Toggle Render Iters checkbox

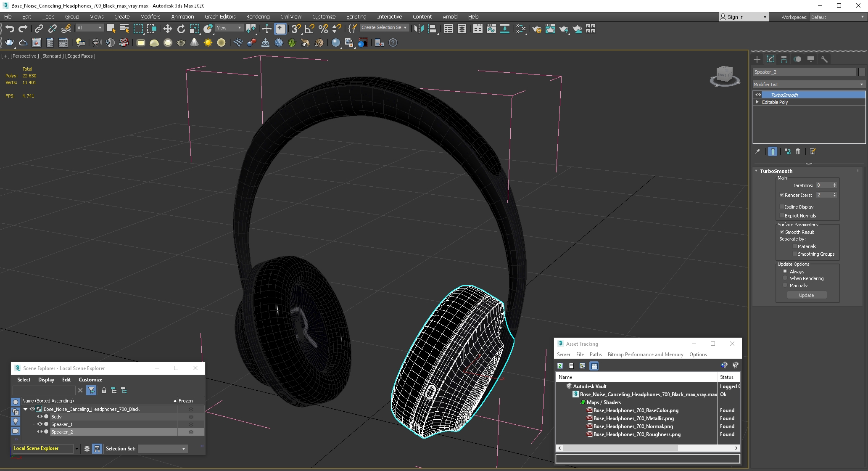pos(782,195)
